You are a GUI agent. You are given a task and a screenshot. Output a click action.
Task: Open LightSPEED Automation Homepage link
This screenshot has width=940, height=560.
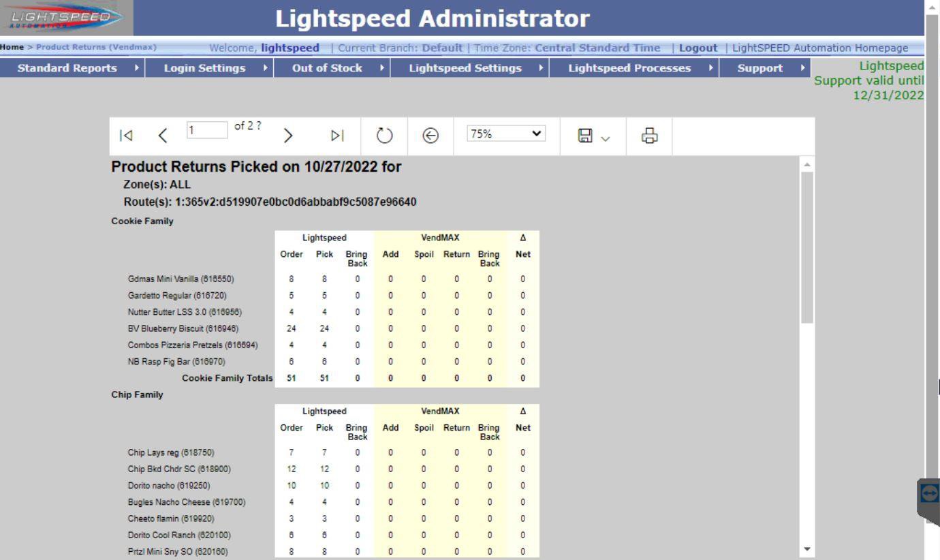tap(820, 48)
